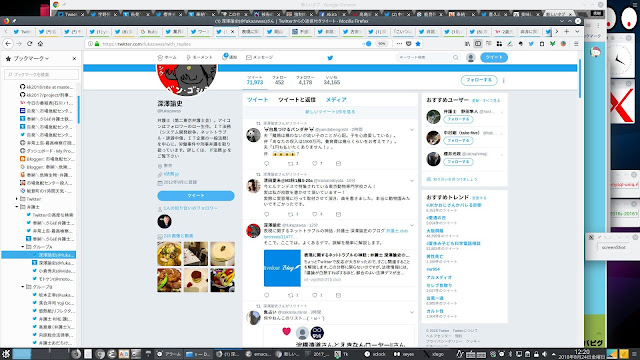Click the followers 4,178 stat
This screenshot has height=360, width=640.
(x=305, y=80)
